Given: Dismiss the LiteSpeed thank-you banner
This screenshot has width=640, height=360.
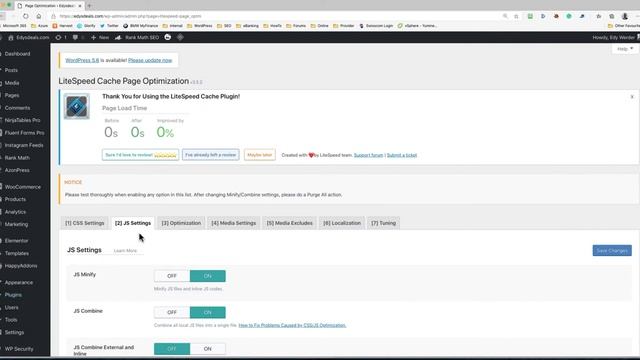Looking at the screenshot, I should (632, 97).
